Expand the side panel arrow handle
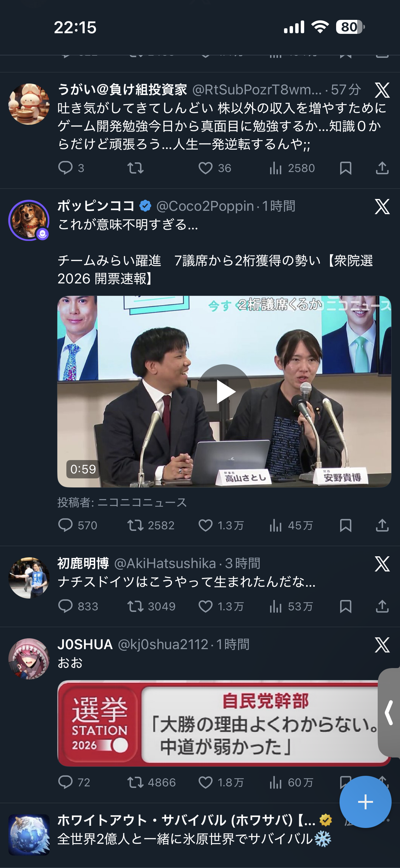400x868 pixels. (389, 713)
